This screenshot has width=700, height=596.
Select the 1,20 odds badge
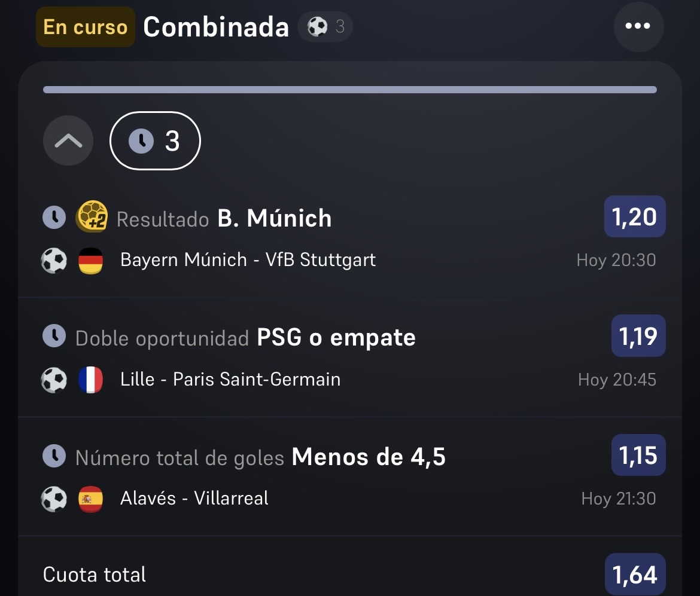coord(635,217)
